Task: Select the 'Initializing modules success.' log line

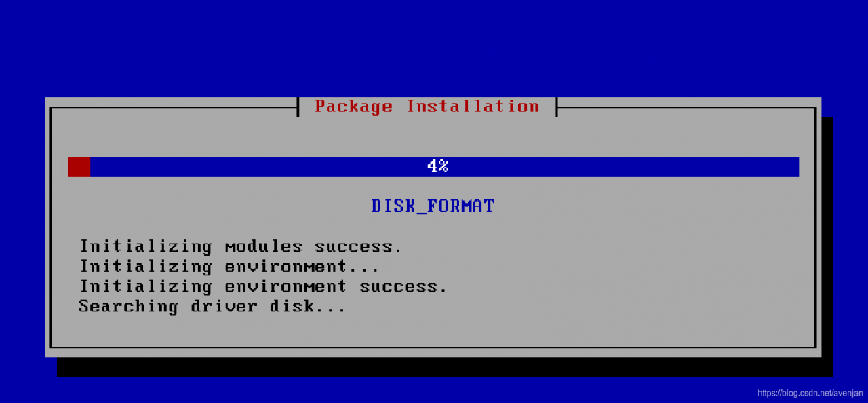Action: 241,246
